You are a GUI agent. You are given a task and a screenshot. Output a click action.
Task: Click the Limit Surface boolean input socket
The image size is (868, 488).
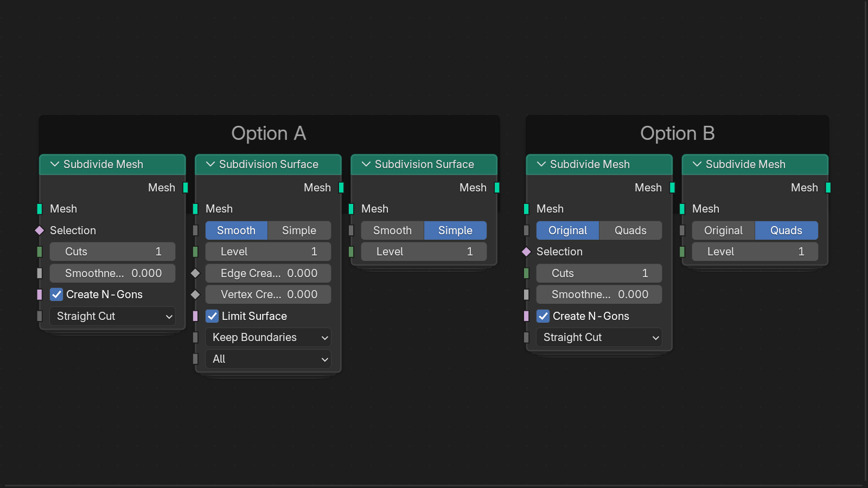[x=195, y=316]
